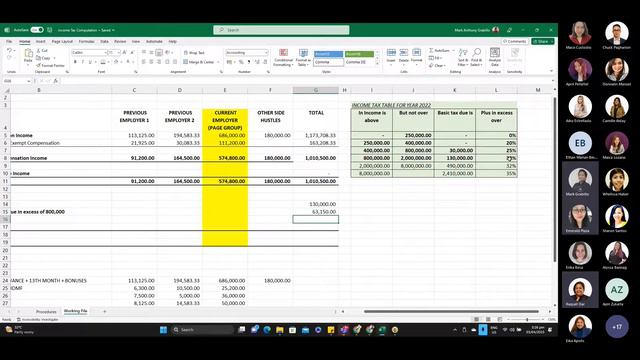Toggle Align Left

(x=144, y=62)
